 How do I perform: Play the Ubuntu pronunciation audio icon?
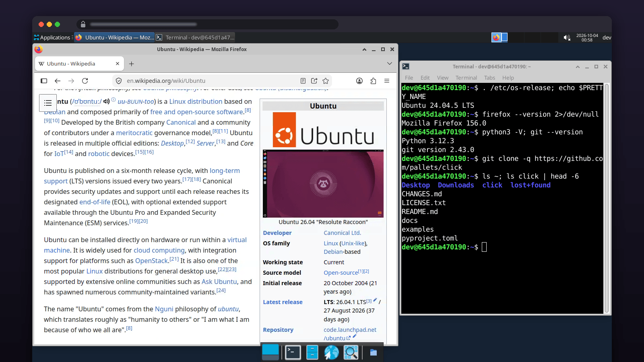[x=106, y=101]
